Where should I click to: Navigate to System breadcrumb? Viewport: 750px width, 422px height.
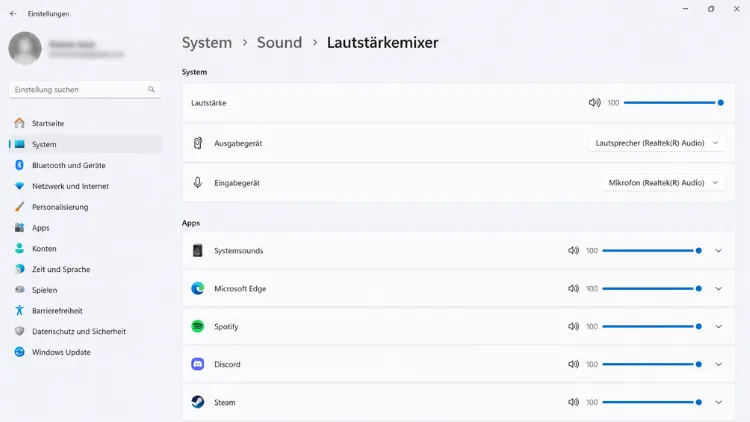pos(207,43)
